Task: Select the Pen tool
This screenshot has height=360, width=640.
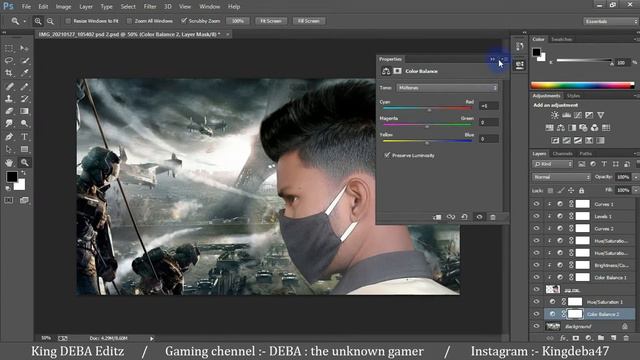Action: [x=9, y=137]
